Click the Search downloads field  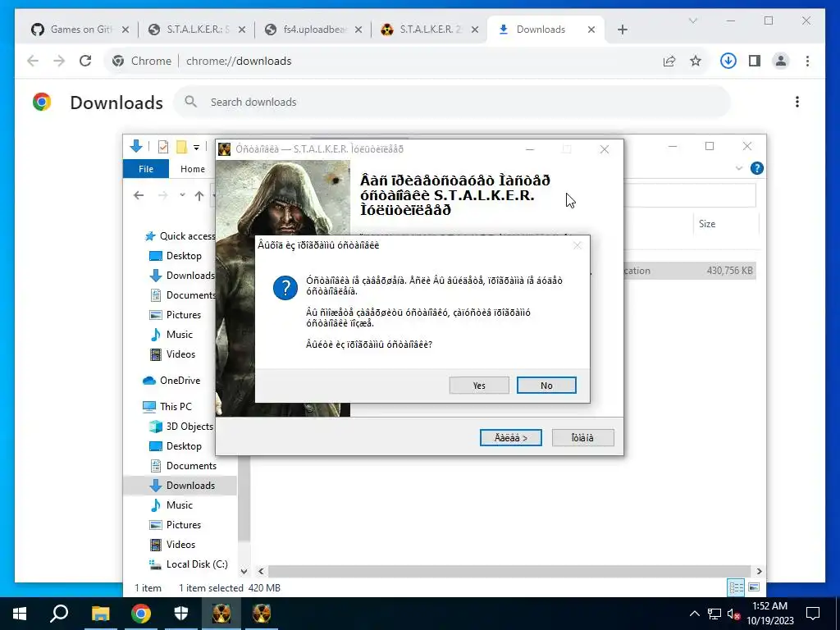452,102
